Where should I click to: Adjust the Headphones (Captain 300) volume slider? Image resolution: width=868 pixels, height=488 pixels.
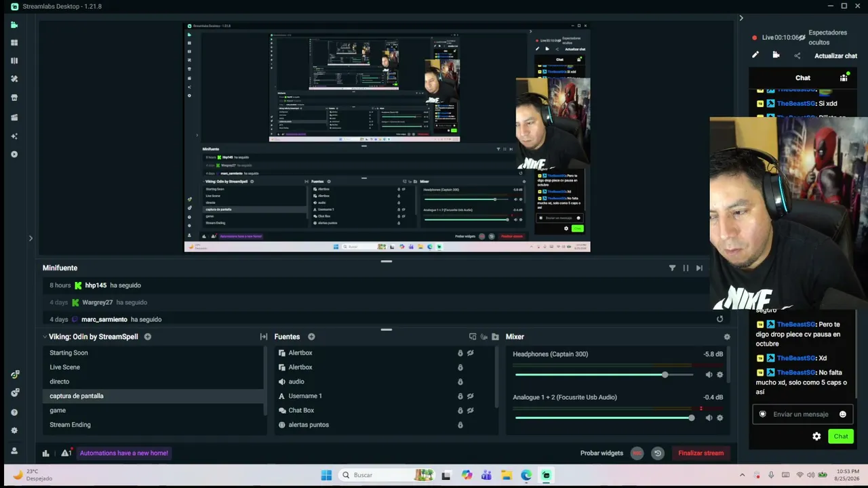[604, 375]
